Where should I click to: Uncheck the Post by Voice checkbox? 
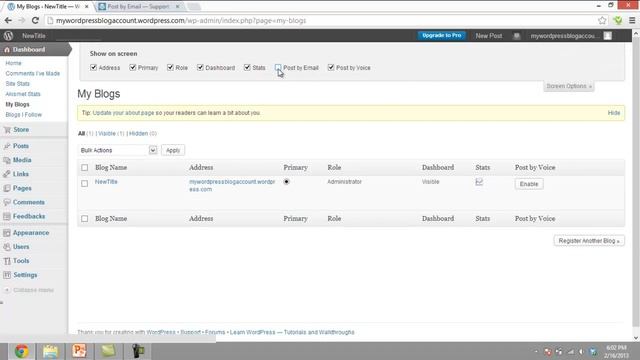point(331,68)
